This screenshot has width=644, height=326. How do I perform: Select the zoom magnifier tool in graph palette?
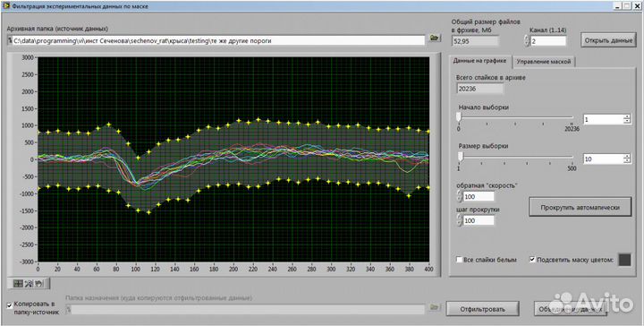[29, 283]
